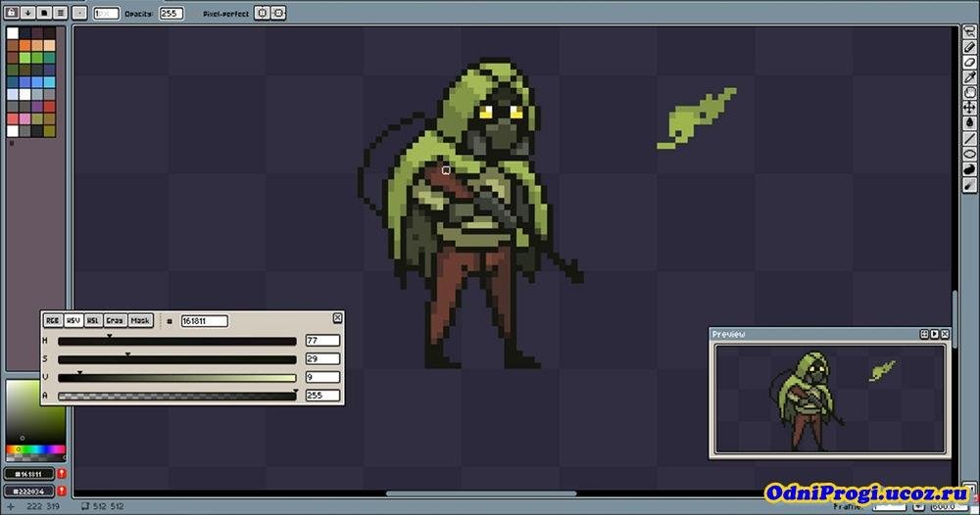
Task: Click on the H hue slider
Action: click(x=176, y=341)
